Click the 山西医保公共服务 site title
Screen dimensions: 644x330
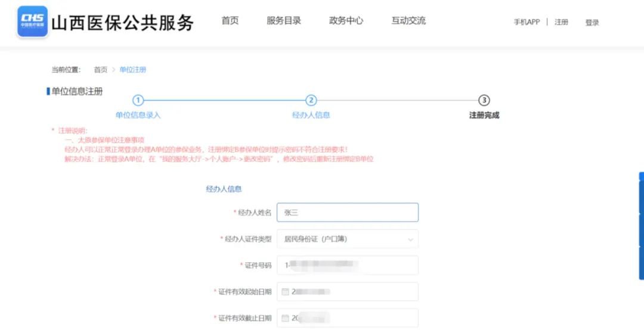point(122,23)
